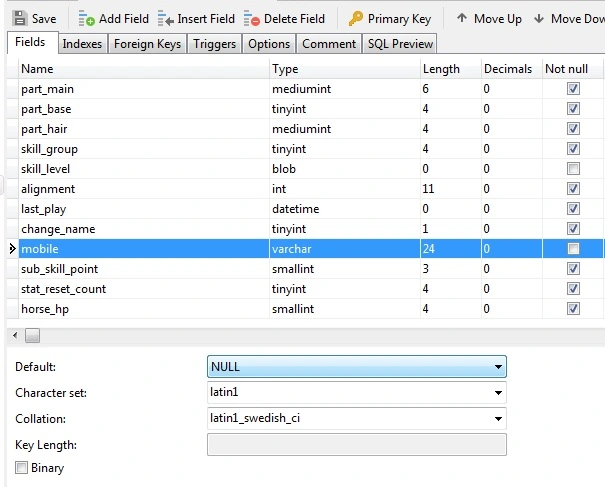Open the Collation dropdown list
The image size is (605, 487).
[498, 418]
